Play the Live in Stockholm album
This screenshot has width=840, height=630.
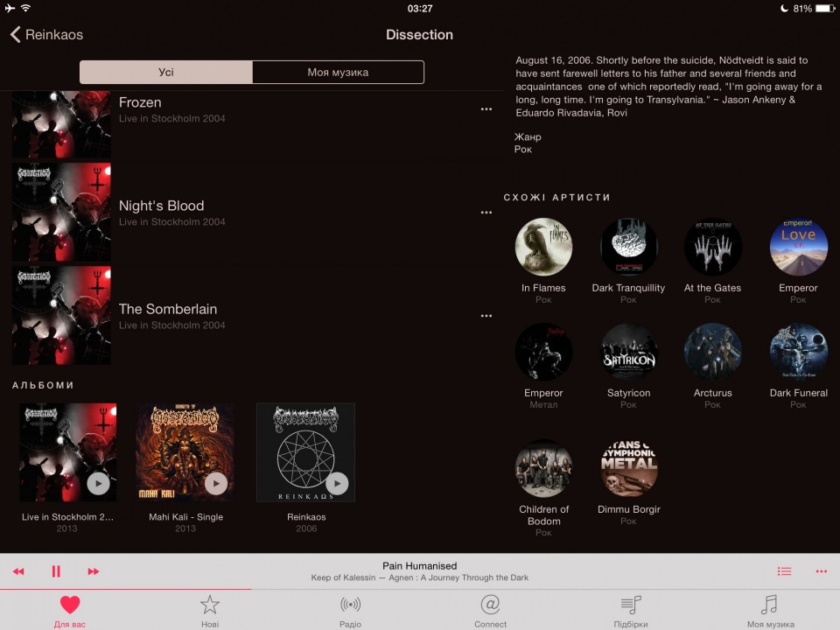coord(99,484)
